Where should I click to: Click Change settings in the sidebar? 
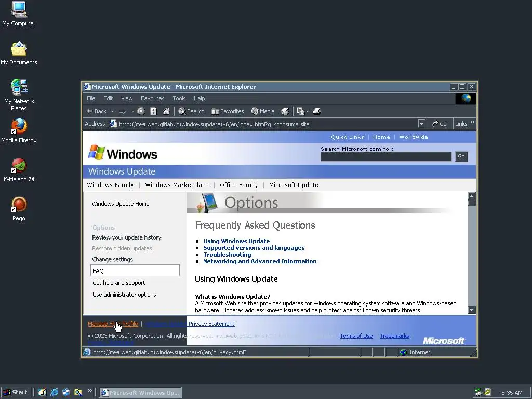112,259
